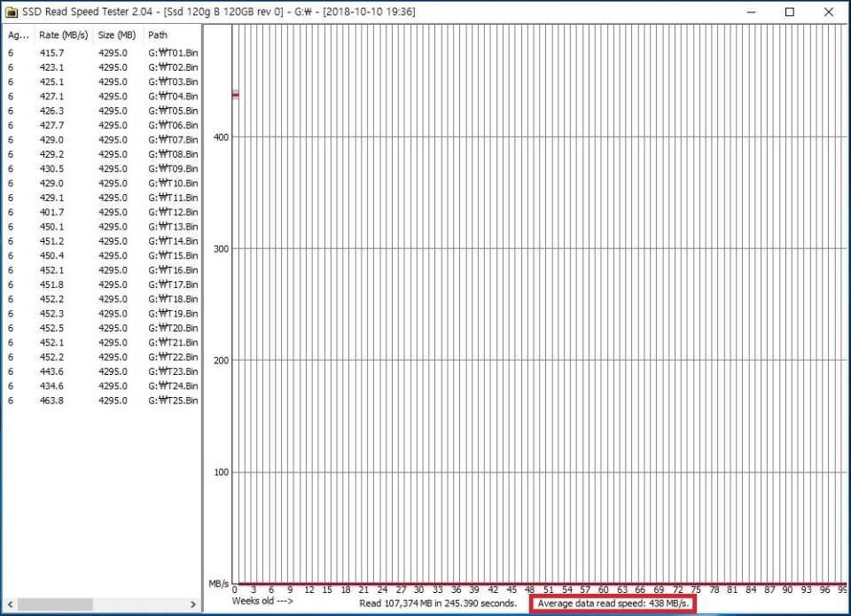Click the horizontal scrollbar left arrow
Image resolution: width=851 pixels, height=616 pixels.
pos(10,604)
